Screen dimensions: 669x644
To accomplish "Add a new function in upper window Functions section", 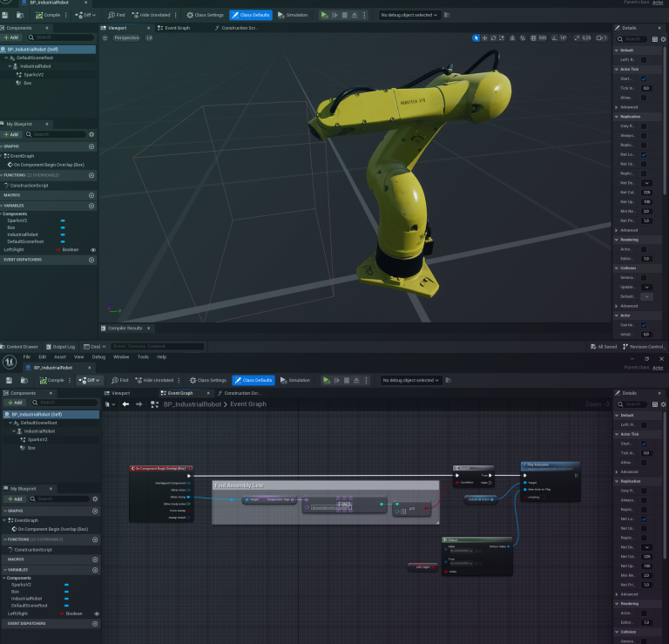I will [91, 175].
